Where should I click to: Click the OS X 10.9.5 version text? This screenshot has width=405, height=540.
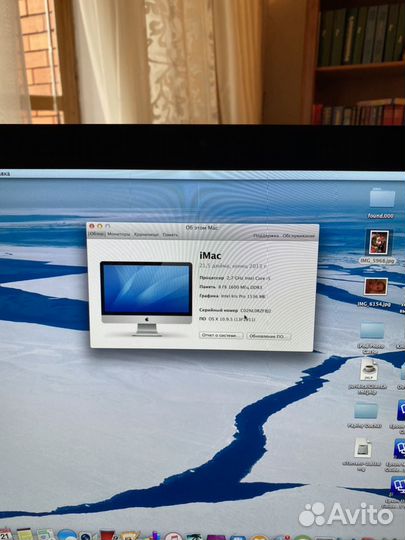(232, 319)
